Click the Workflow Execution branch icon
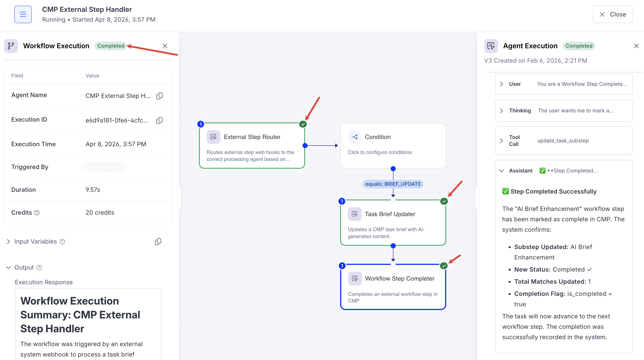This screenshot has width=644, height=360. [x=11, y=46]
